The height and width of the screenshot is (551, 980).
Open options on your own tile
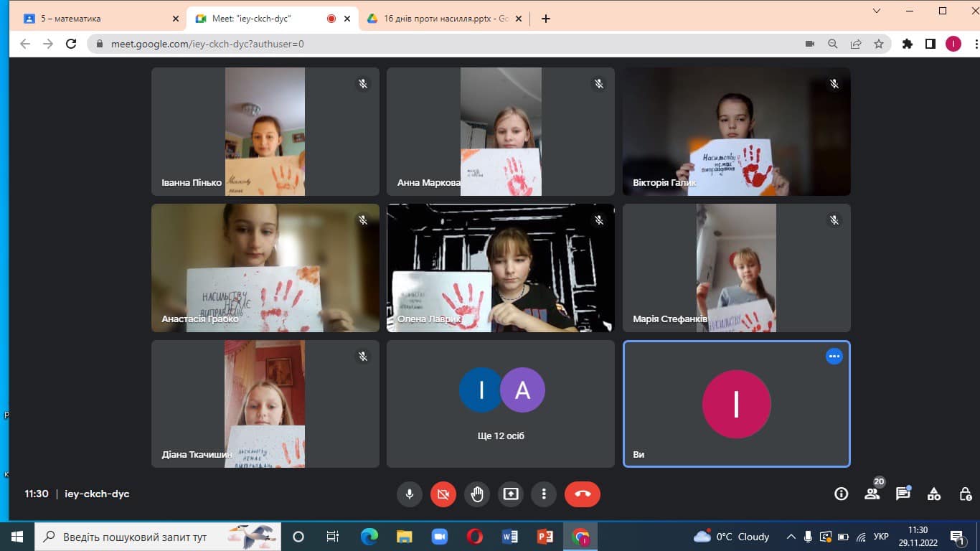coord(834,356)
